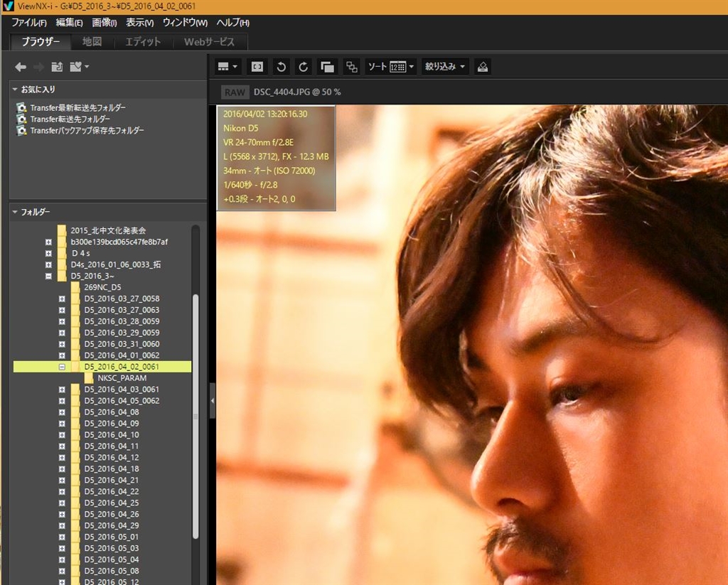Image resolution: width=728 pixels, height=585 pixels.
Task: Rotate image 90 degrees clockwise
Action: [304, 67]
